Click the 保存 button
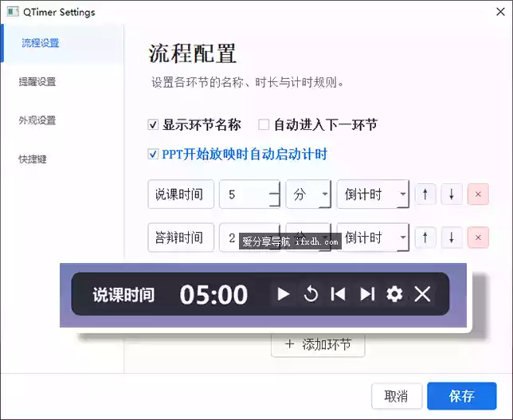The width and height of the screenshot is (513, 420). [x=462, y=396]
